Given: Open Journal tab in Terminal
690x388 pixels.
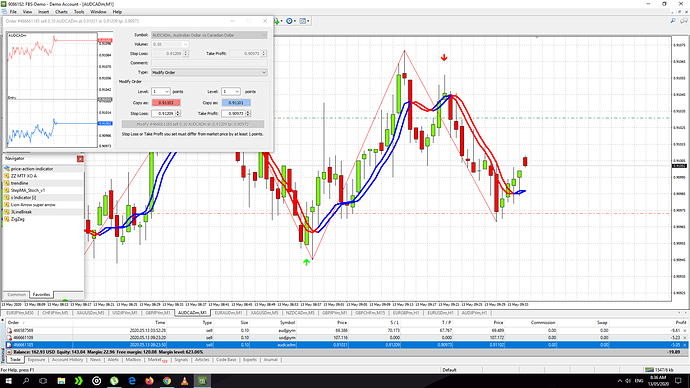Looking at the screenshot, I should coord(270,360).
